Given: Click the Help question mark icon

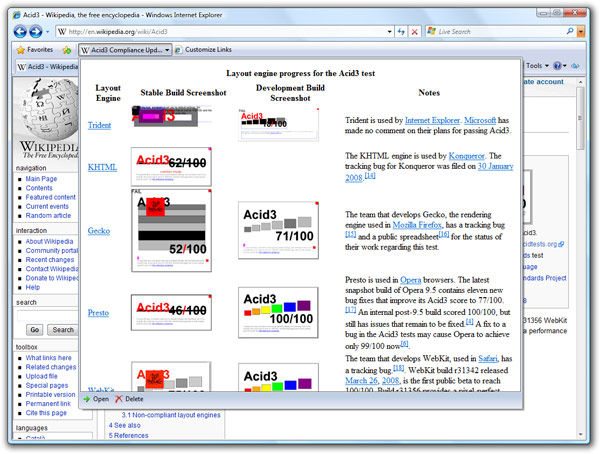Looking at the screenshot, I should coord(558,66).
